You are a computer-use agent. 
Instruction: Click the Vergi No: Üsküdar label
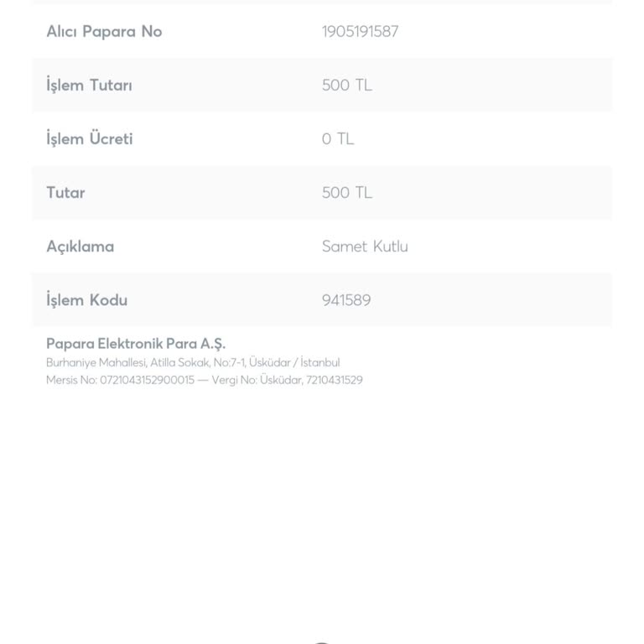tap(257, 380)
